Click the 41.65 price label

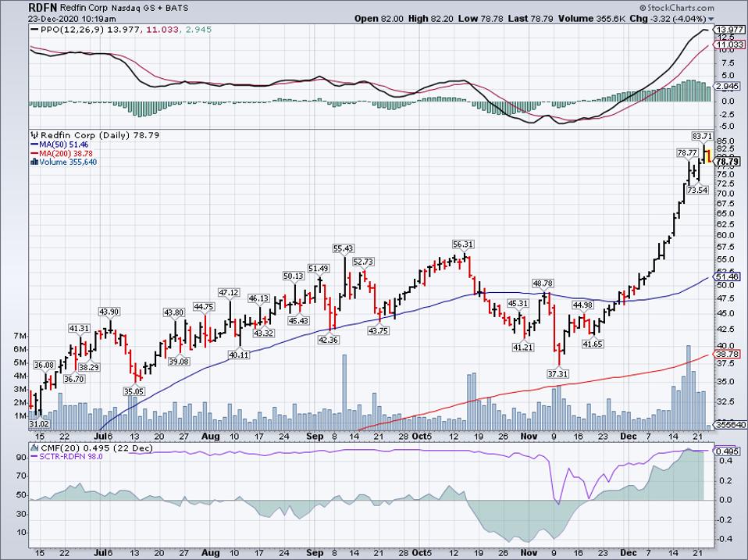593,344
